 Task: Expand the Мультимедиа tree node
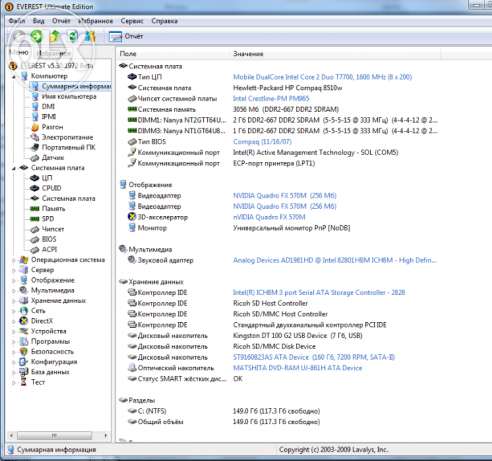point(14,291)
